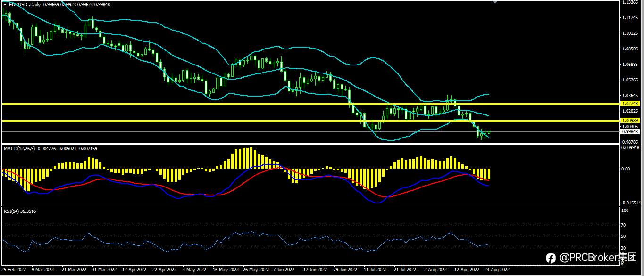
Task: Click the low price 0.99624 in the title
Action: 86,4
